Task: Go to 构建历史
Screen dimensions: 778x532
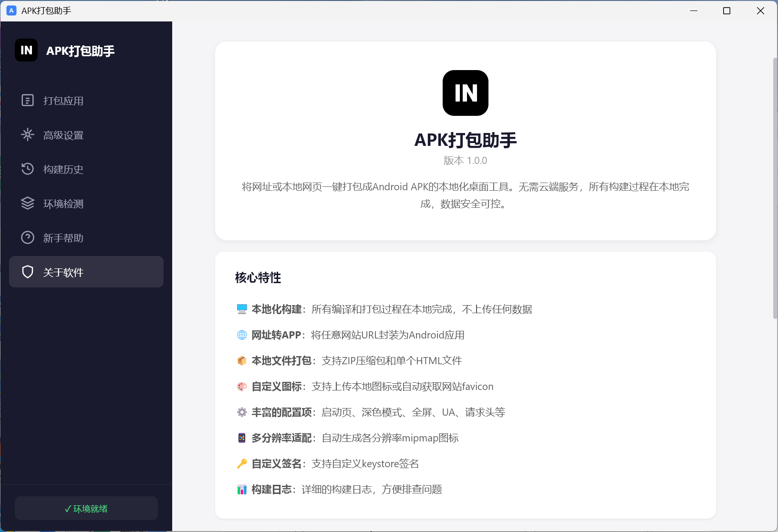Action: (86, 169)
